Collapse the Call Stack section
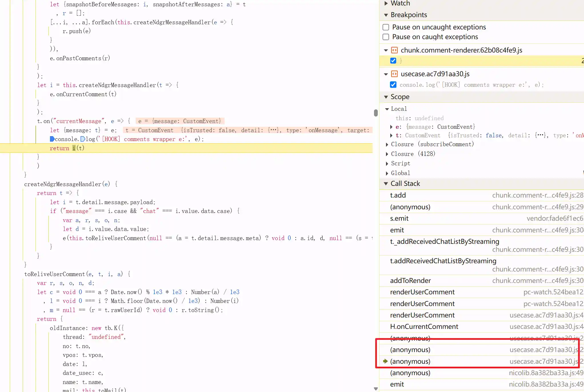Image resolution: width=584 pixels, height=392 pixels. (x=386, y=184)
